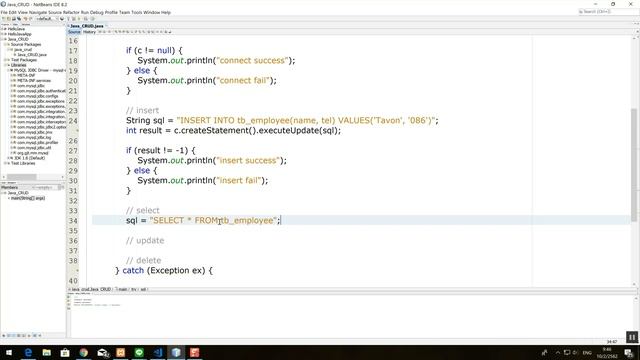Click Run Project green arrow icon
Viewport: 640px width, 360px height.
tap(80, 19)
